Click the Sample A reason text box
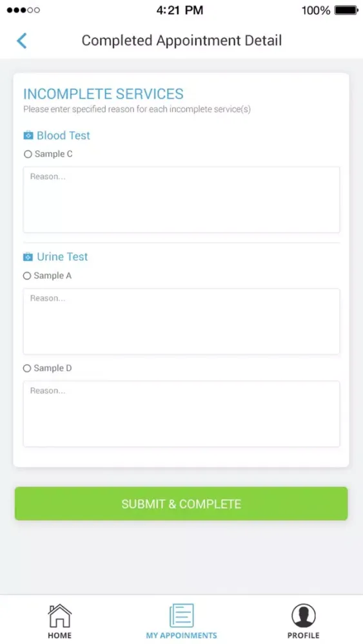This screenshot has width=363, height=644. click(x=181, y=321)
